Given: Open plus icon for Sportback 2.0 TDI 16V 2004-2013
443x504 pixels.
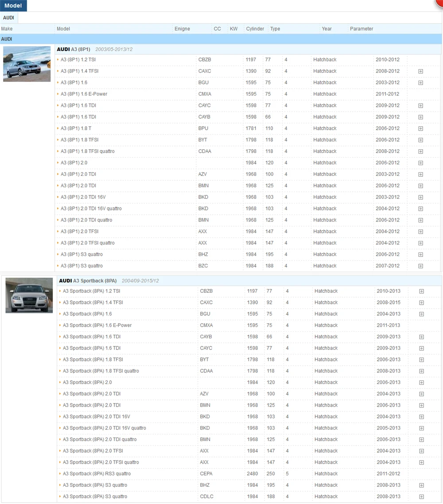Looking at the screenshot, I should pos(421,417).
